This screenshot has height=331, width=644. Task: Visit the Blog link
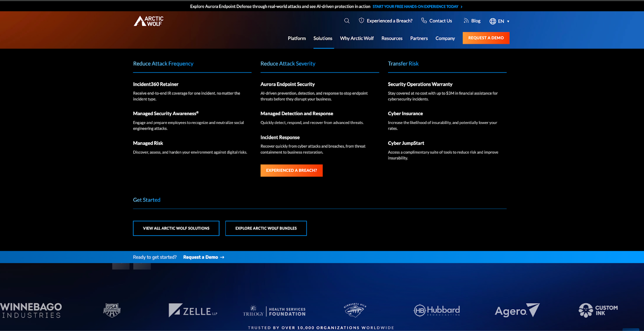[476, 21]
